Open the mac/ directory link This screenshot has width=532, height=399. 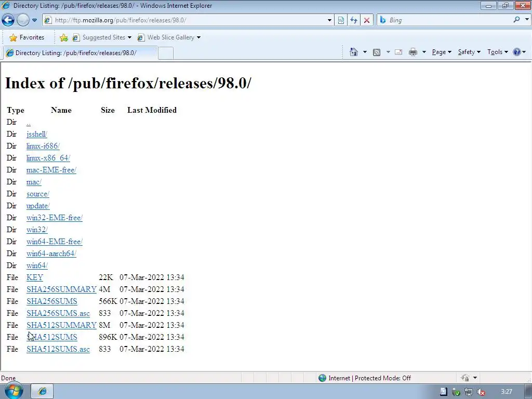pyautogui.click(x=34, y=182)
